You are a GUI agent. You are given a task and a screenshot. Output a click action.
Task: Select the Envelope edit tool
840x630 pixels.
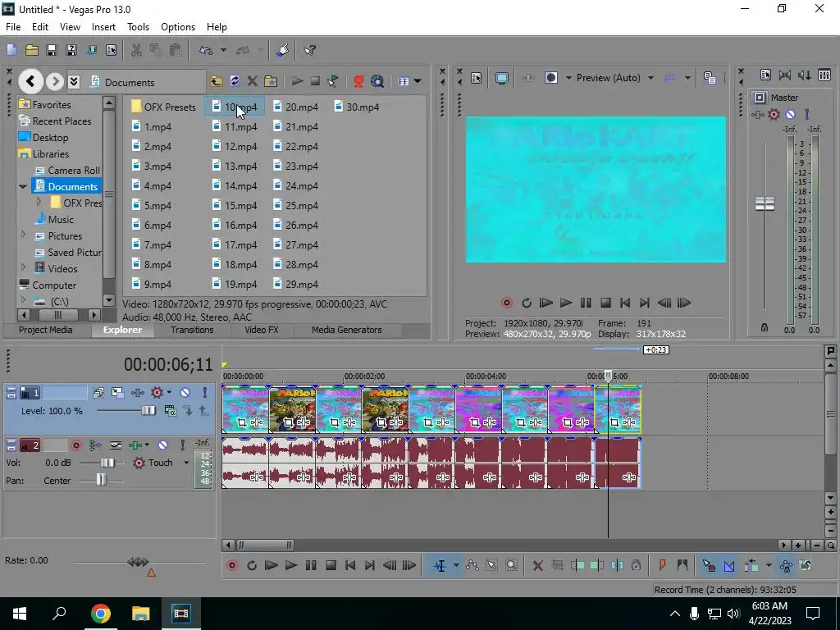[x=472, y=565]
